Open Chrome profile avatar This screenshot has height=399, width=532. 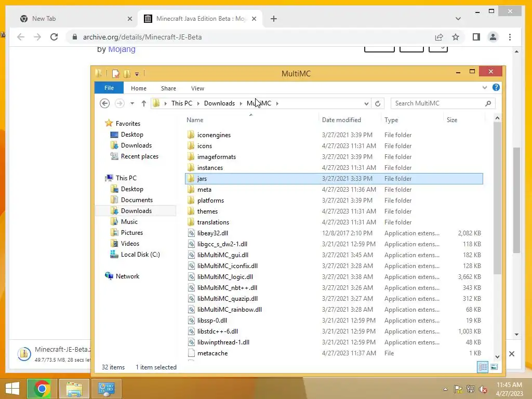tap(493, 37)
